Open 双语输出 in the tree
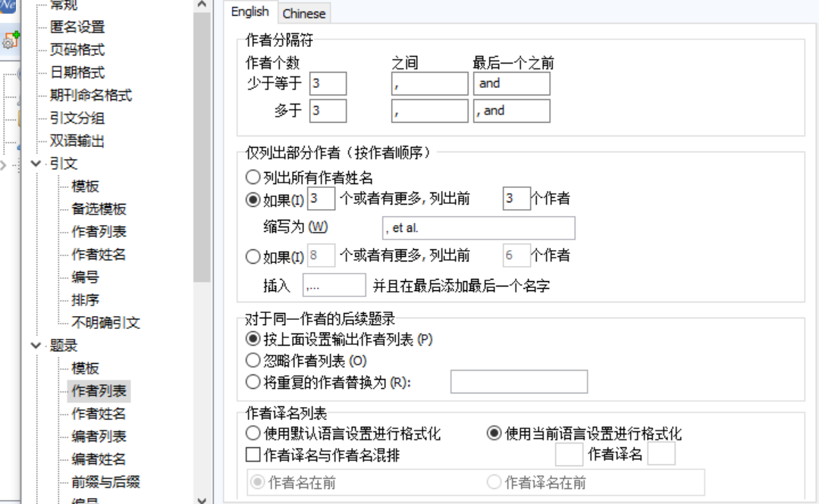The height and width of the screenshot is (504, 819). click(77, 140)
